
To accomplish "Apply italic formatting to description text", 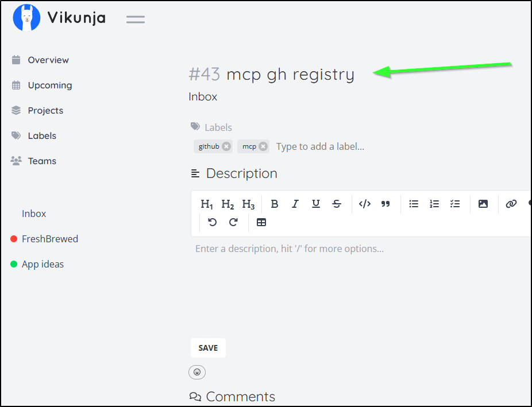I will tap(295, 204).
